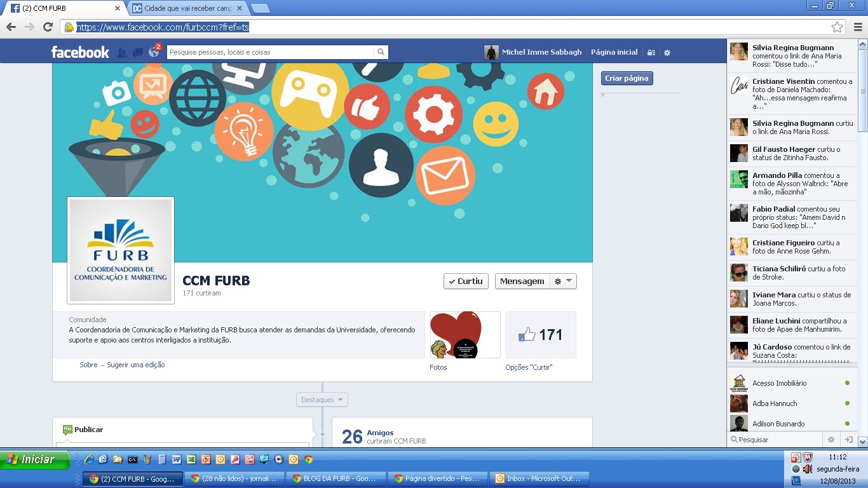868x488 pixels.
Task: Launch Internet Explorer from quick launch
Action: tap(89, 459)
